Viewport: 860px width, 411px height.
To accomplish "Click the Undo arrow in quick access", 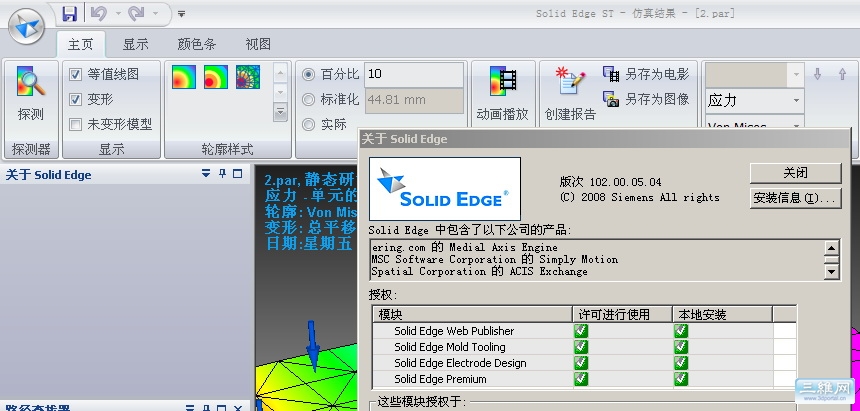I will (x=99, y=14).
